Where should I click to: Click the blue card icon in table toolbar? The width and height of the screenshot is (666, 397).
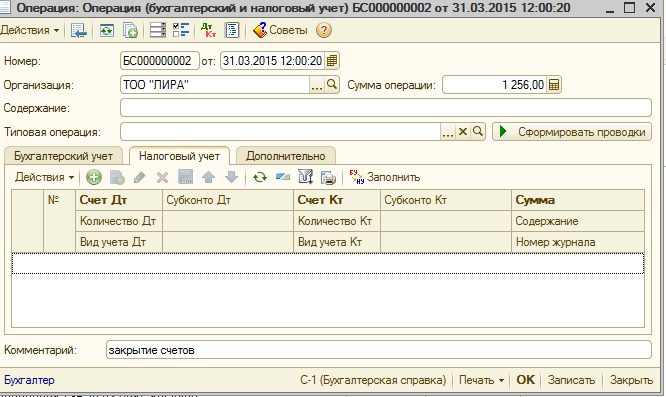point(282,177)
